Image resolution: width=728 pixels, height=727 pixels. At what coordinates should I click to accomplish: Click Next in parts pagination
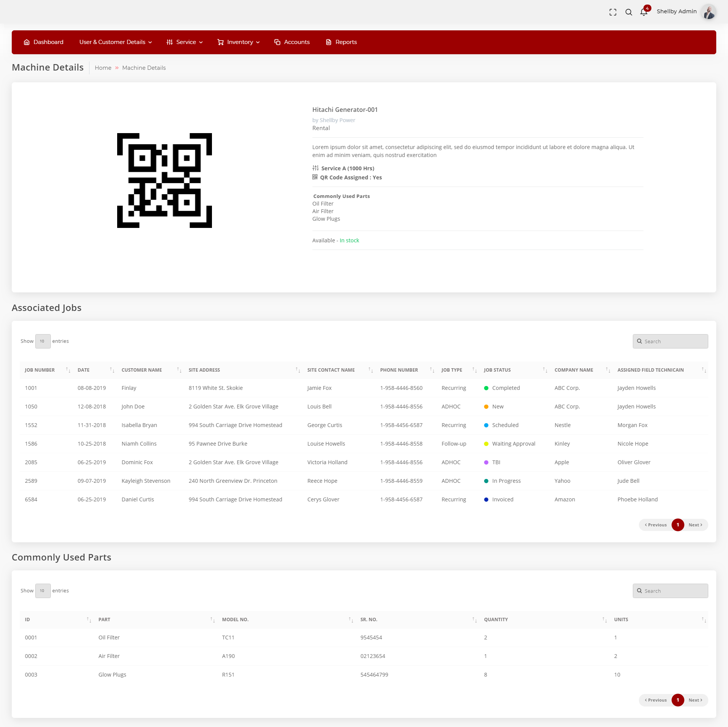[695, 700]
